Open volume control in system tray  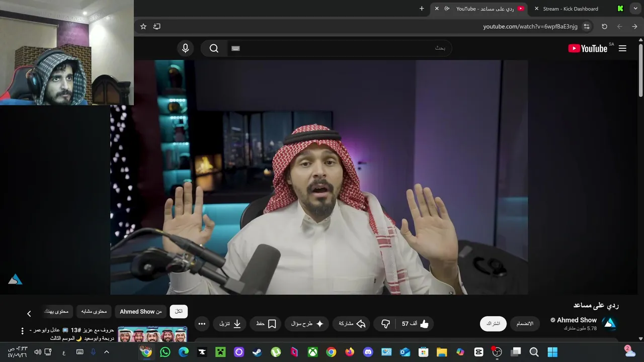pos(38,352)
